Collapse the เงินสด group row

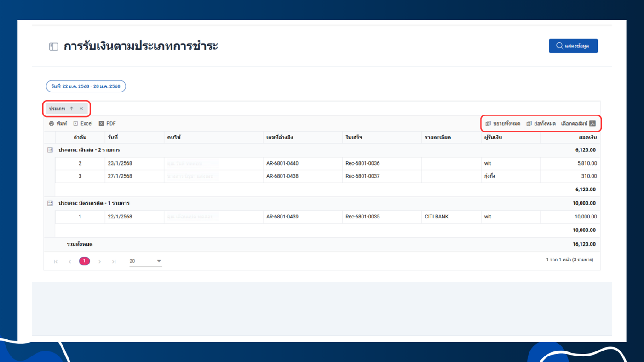(50, 150)
